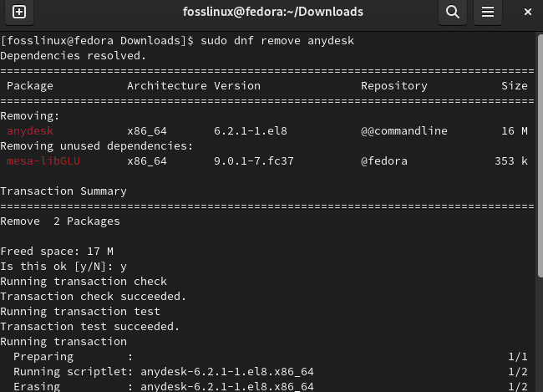Click the 'x86_64' architecture in mesa-libGLU row

point(147,161)
